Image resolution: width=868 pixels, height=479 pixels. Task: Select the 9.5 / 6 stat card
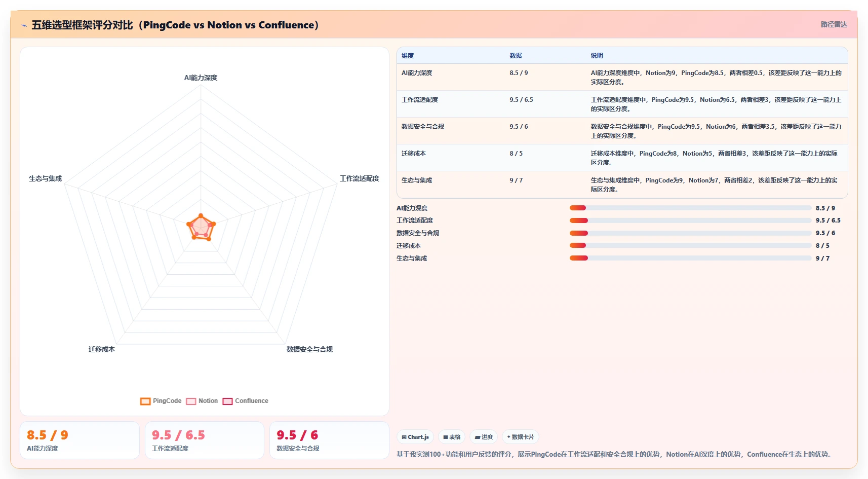coord(329,440)
